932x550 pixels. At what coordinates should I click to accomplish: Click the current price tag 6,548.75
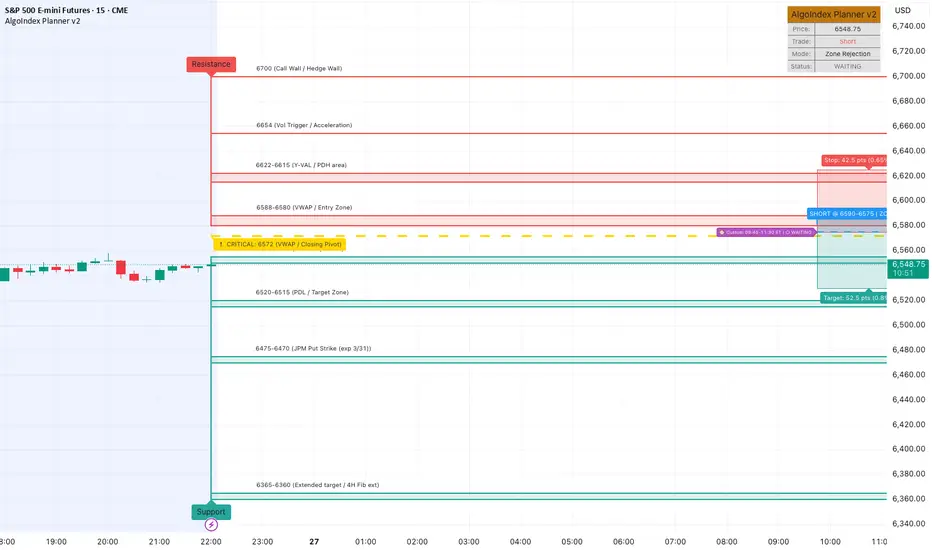point(908,269)
